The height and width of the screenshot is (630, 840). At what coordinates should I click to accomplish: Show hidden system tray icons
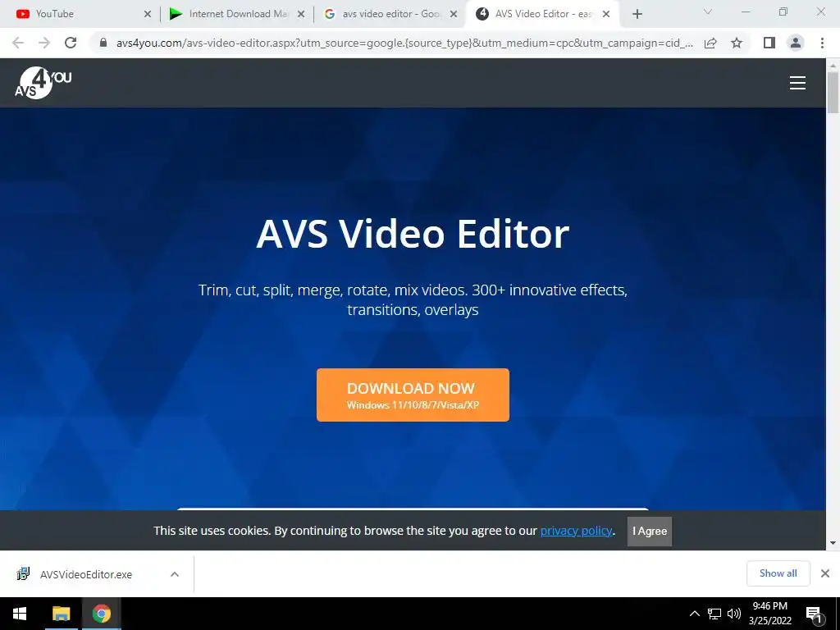point(694,614)
